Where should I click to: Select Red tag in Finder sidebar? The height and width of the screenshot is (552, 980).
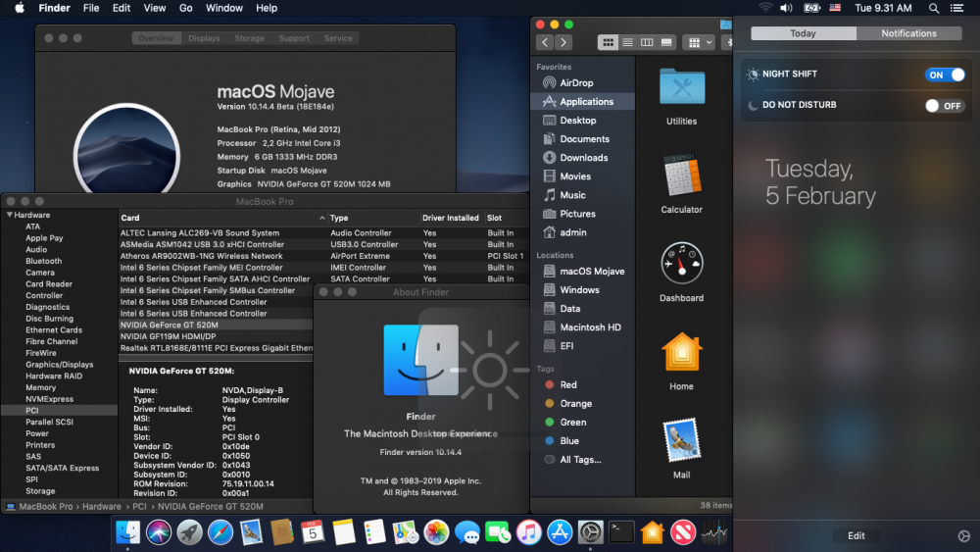(582, 385)
